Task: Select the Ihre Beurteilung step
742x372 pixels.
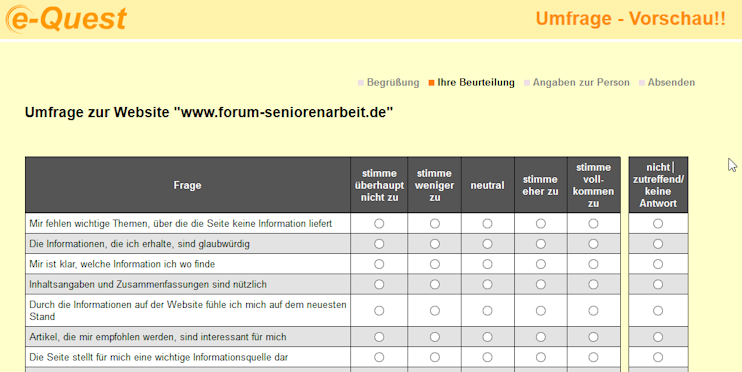Action: pos(476,82)
